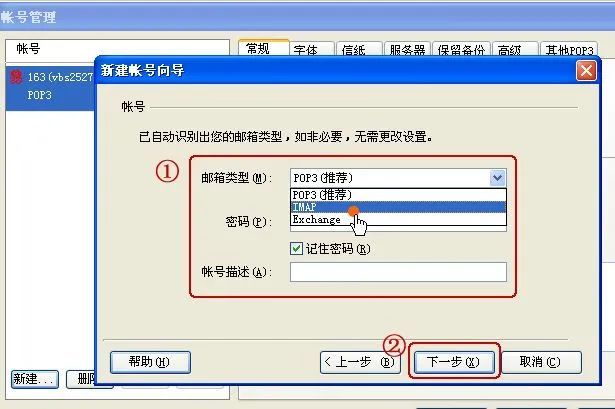Screen dimensions: 615x409
Task: Switch to the 保留备份 tab
Action: point(461,50)
